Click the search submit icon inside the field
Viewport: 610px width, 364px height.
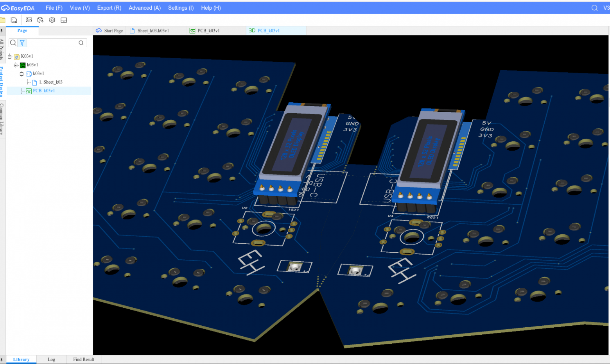(81, 43)
